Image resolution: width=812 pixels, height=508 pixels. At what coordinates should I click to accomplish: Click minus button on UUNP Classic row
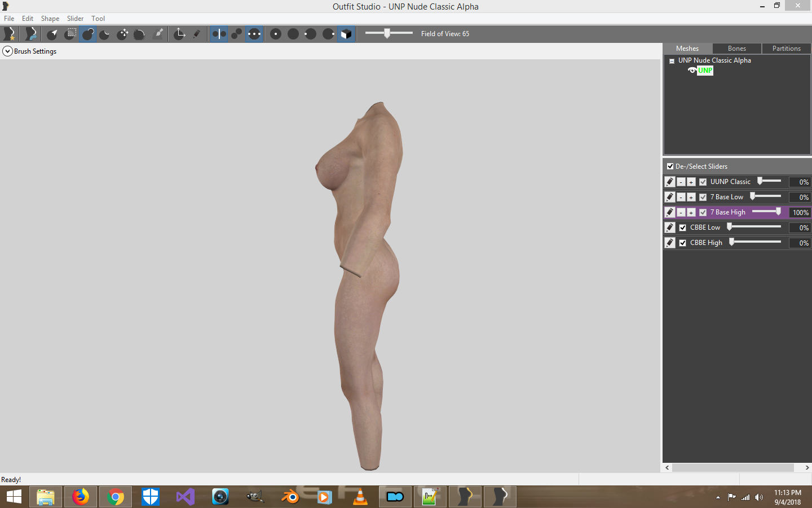[x=681, y=182]
